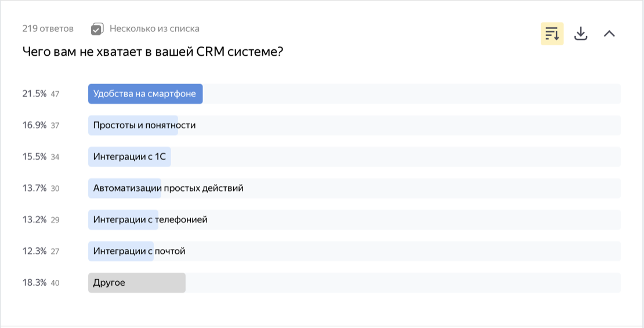Click the 12.3% percentage label

tap(34, 251)
